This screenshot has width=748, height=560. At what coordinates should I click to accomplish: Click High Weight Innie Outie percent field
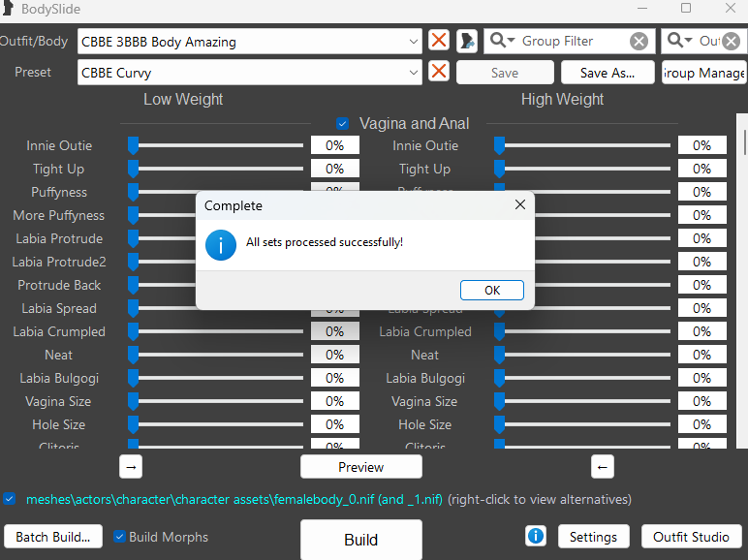click(701, 145)
